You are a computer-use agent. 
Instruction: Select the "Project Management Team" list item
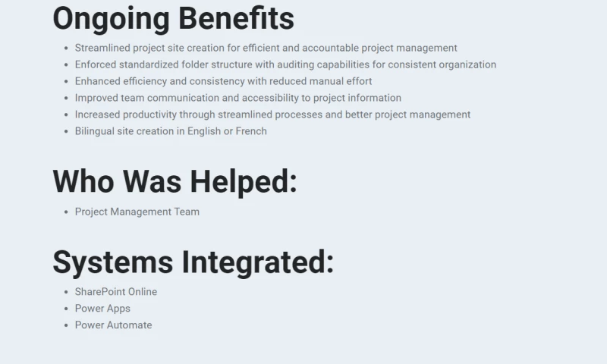pyautogui.click(x=137, y=212)
